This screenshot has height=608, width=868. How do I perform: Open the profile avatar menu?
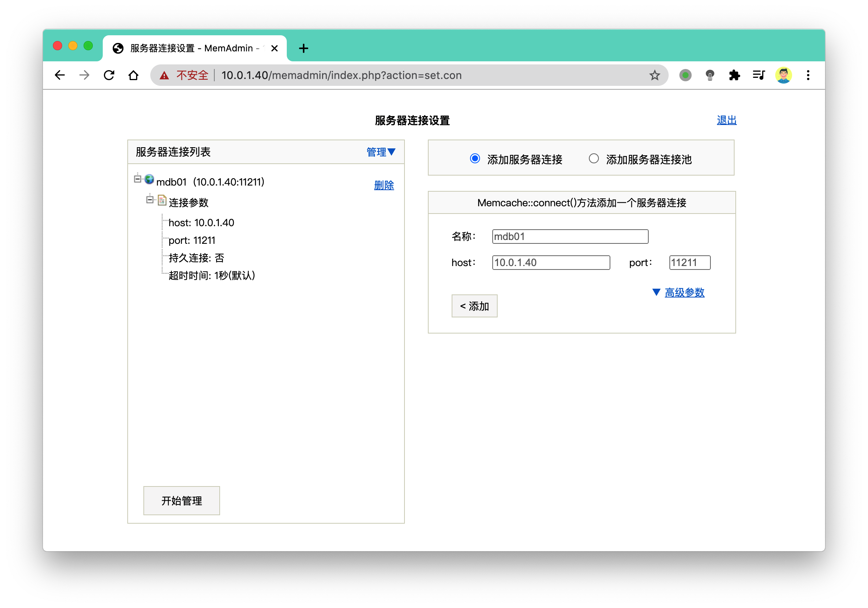pos(784,75)
